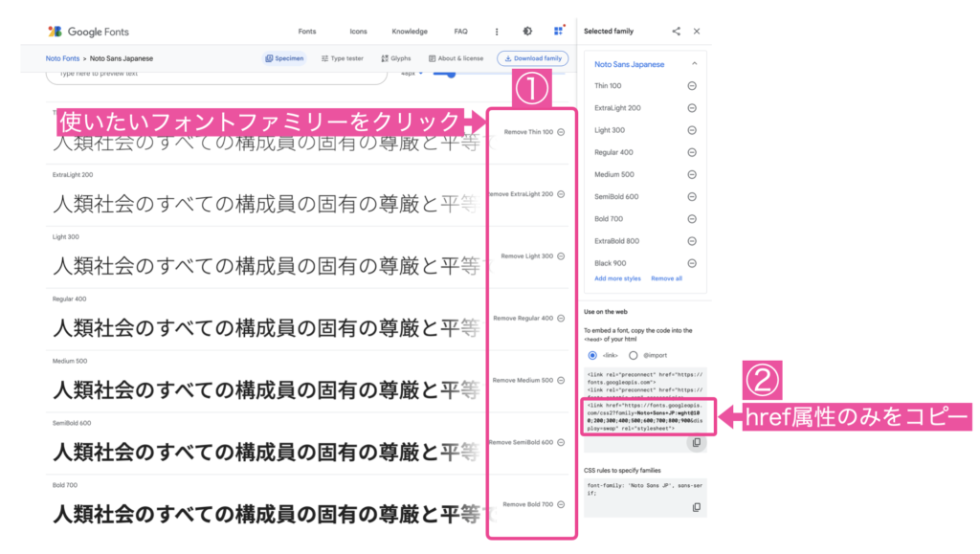Click the Download family button
The image size is (980, 554).
click(x=532, y=58)
